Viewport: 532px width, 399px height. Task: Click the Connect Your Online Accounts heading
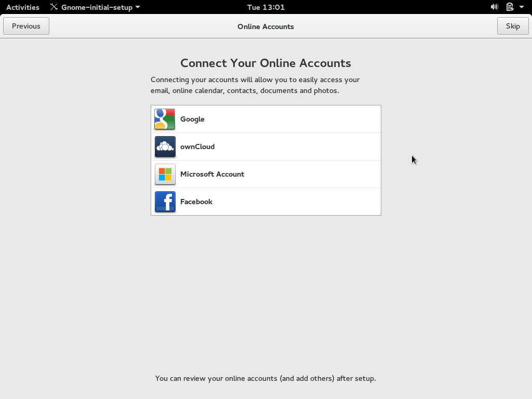click(265, 63)
